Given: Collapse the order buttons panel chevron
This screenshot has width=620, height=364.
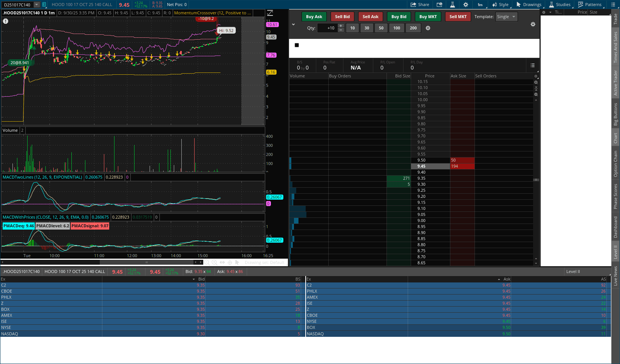Looking at the screenshot, I should point(294,25).
